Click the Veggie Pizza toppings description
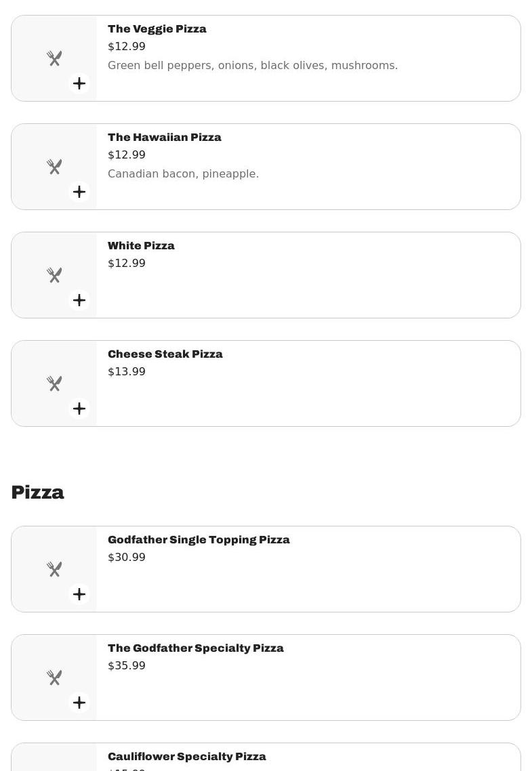532x771 pixels. pos(253,66)
